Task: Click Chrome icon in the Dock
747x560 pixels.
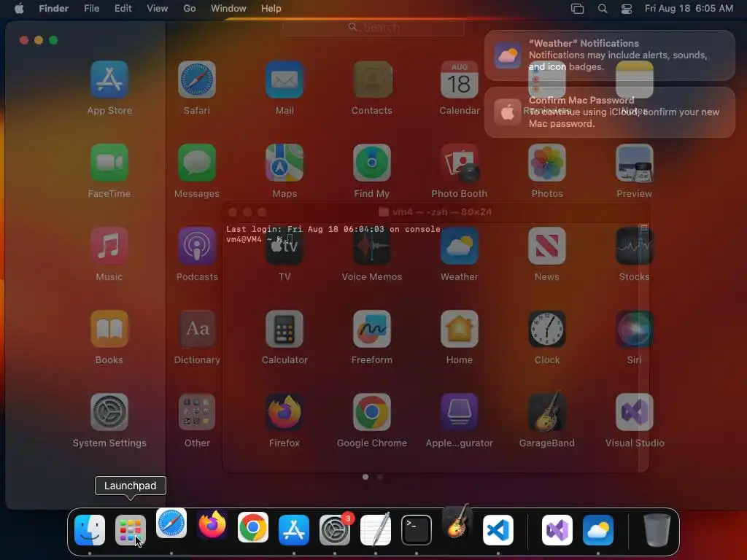Action: [253, 528]
